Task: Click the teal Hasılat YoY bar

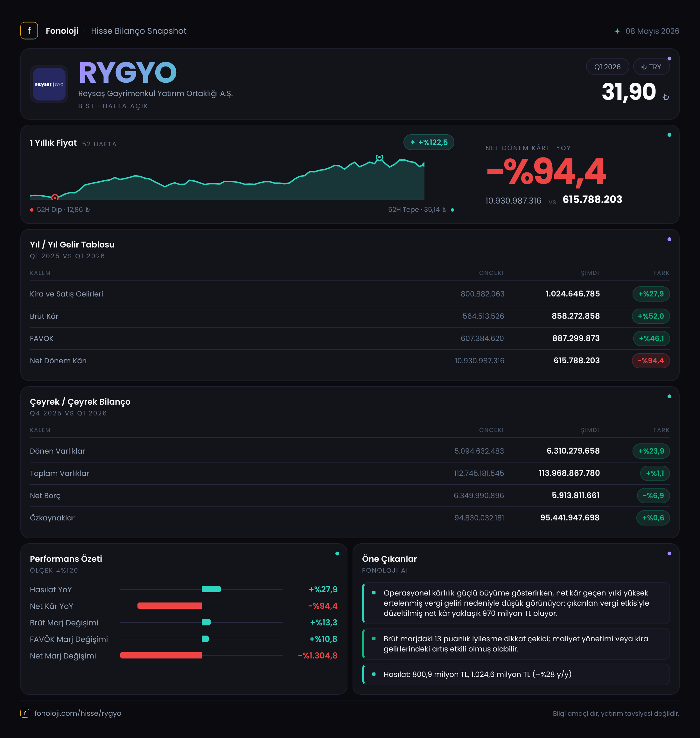Action: click(x=211, y=589)
